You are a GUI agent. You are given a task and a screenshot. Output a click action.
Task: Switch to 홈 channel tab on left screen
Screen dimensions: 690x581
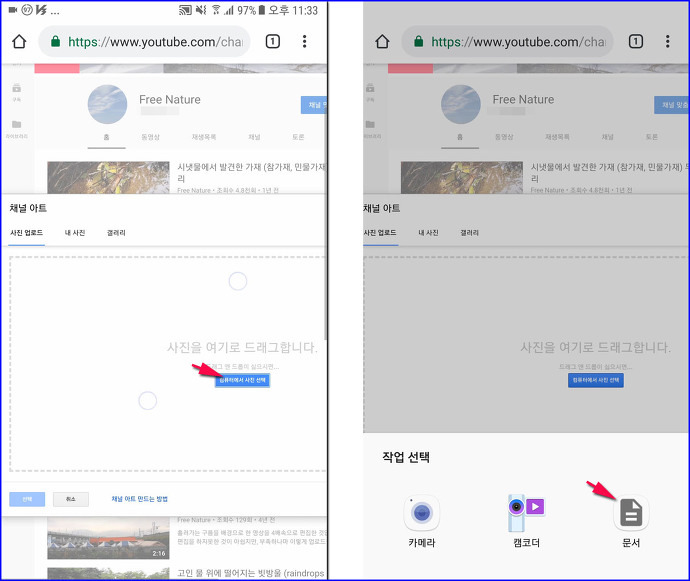106,137
